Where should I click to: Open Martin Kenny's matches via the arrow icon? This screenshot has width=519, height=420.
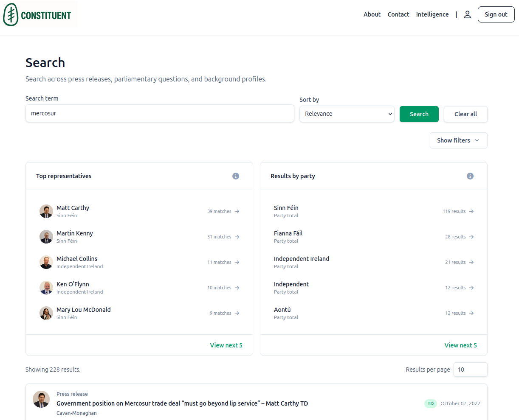coord(237,237)
